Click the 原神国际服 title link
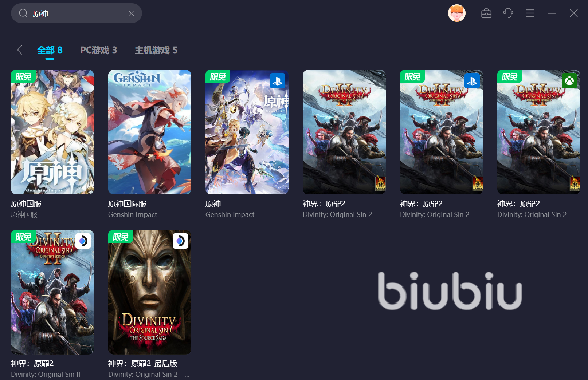Screen dimensions: 588x380 tap(128, 204)
